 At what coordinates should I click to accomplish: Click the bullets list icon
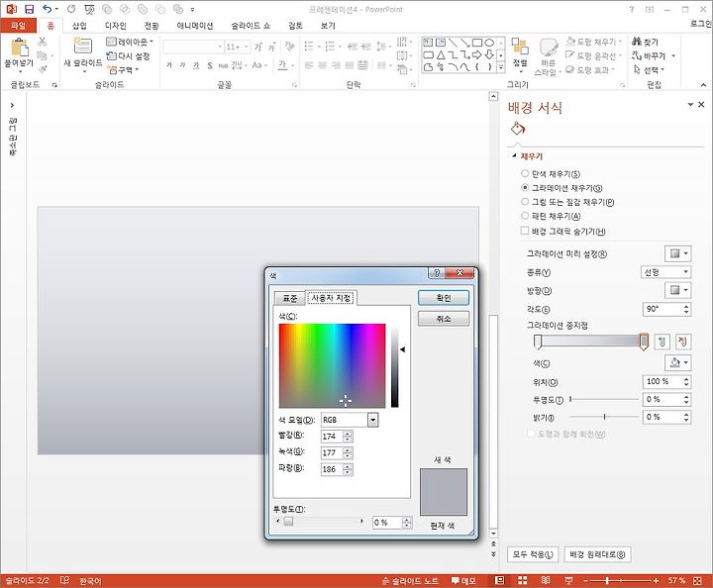(x=309, y=46)
